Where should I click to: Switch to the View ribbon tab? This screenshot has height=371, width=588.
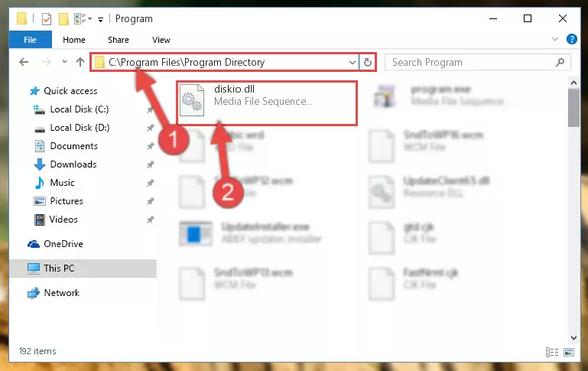(x=161, y=40)
